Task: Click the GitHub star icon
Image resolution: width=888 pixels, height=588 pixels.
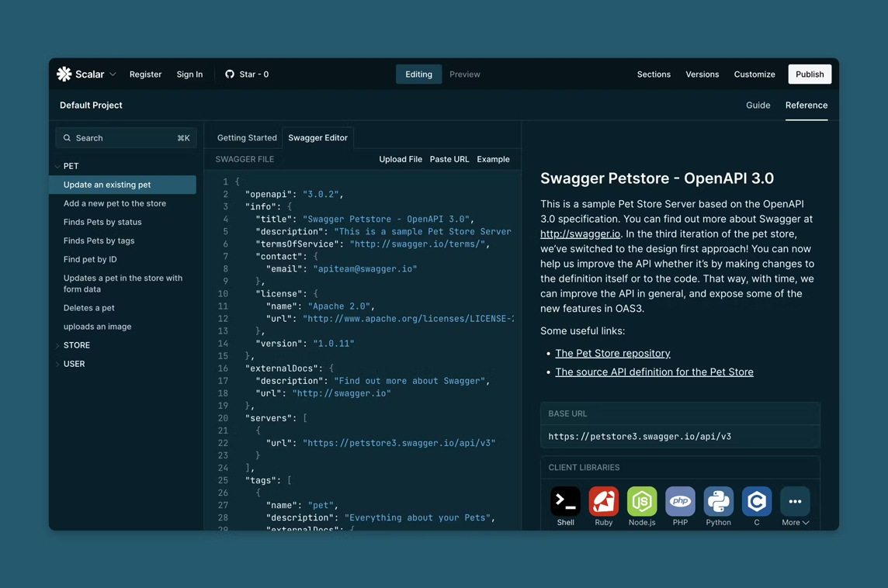Action: click(229, 74)
